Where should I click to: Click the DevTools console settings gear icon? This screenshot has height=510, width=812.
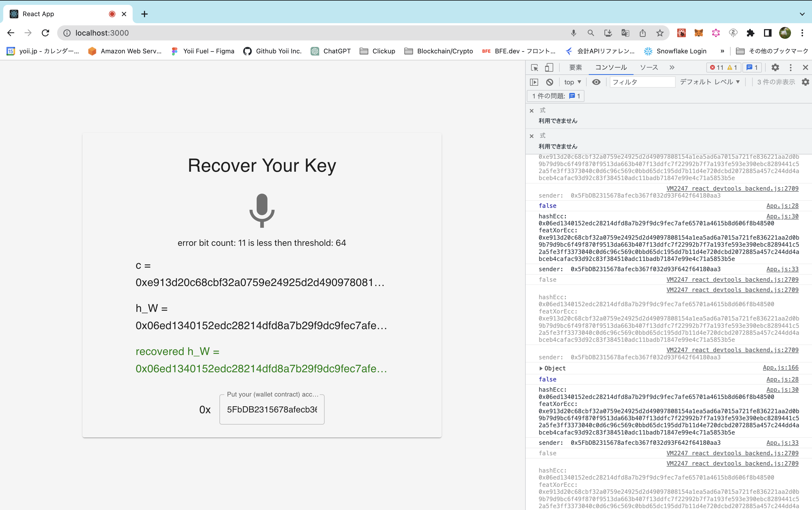point(806,82)
